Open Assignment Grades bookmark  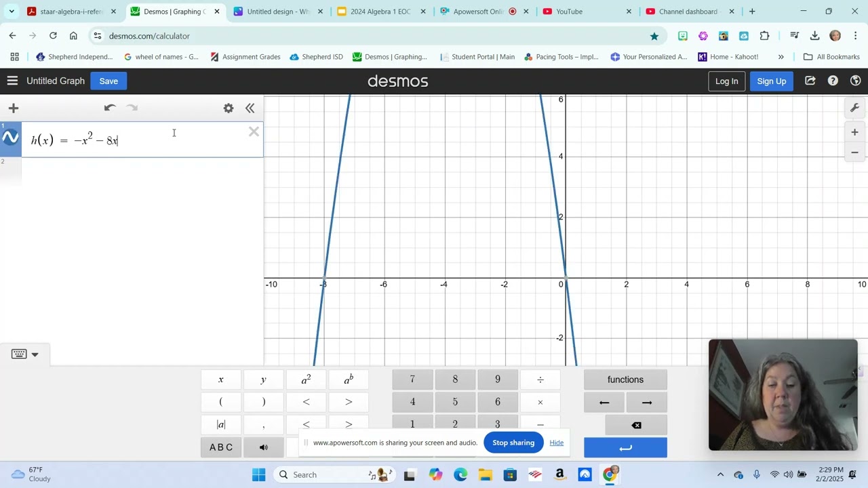tap(245, 57)
